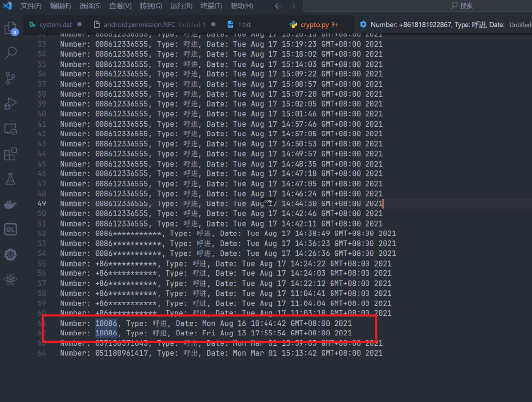This screenshot has width=532, height=402.
Task: Open the 终端(T) menu
Action: 211,6
